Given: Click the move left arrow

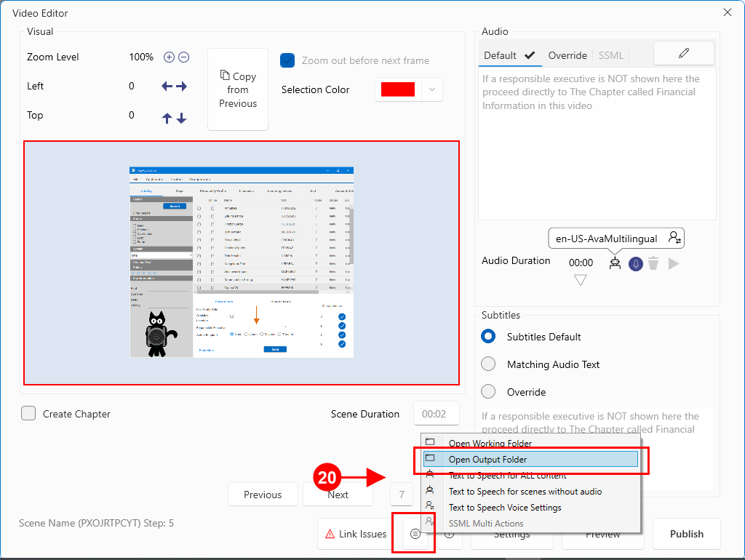Looking at the screenshot, I should (167, 87).
